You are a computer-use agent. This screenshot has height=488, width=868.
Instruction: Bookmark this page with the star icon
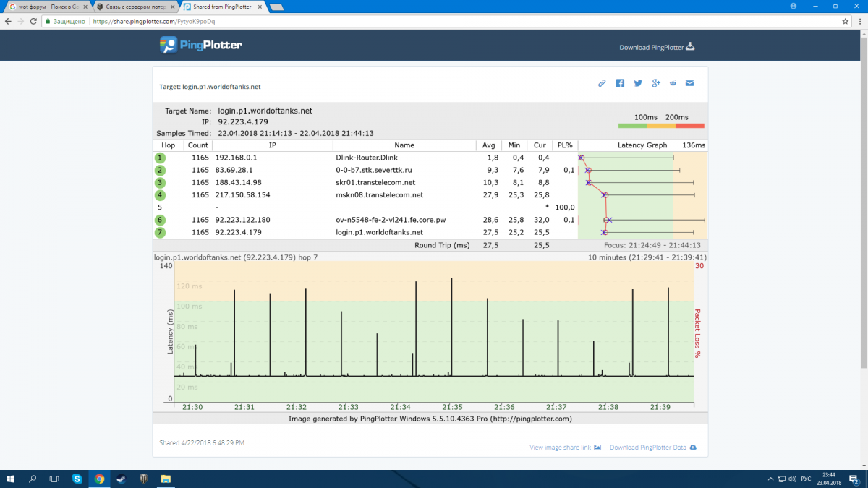(x=846, y=21)
